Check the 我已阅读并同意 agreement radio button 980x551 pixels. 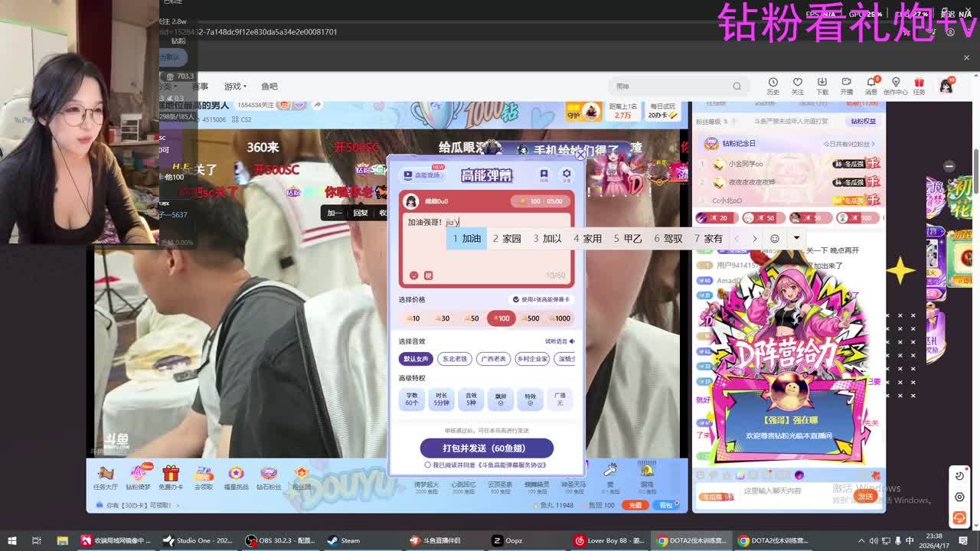tap(427, 465)
